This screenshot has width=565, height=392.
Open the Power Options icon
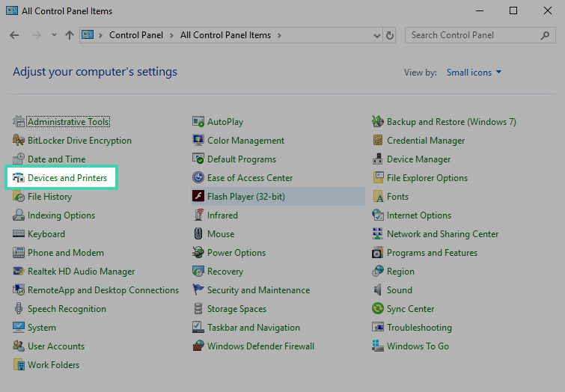point(198,253)
